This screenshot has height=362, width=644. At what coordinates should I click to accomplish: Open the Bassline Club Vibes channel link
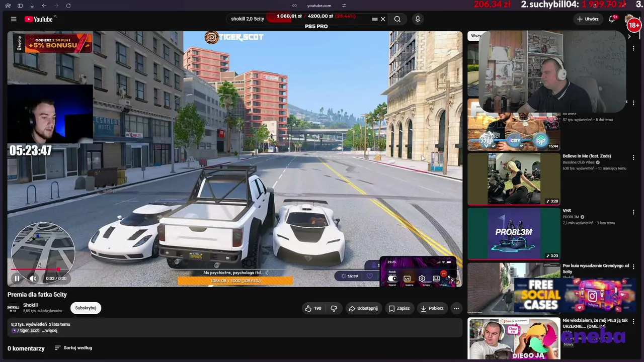(579, 162)
